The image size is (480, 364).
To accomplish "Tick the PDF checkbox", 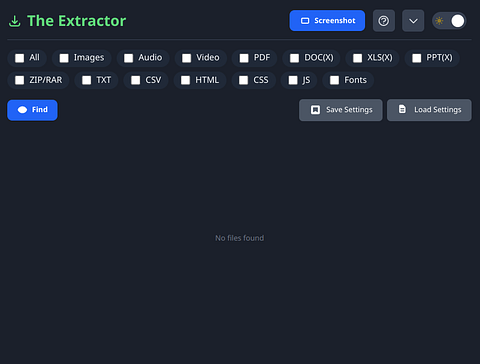I will pyautogui.click(x=244, y=58).
